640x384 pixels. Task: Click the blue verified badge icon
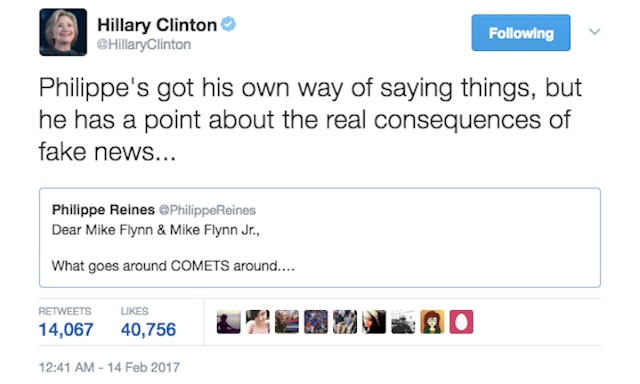point(228,24)
